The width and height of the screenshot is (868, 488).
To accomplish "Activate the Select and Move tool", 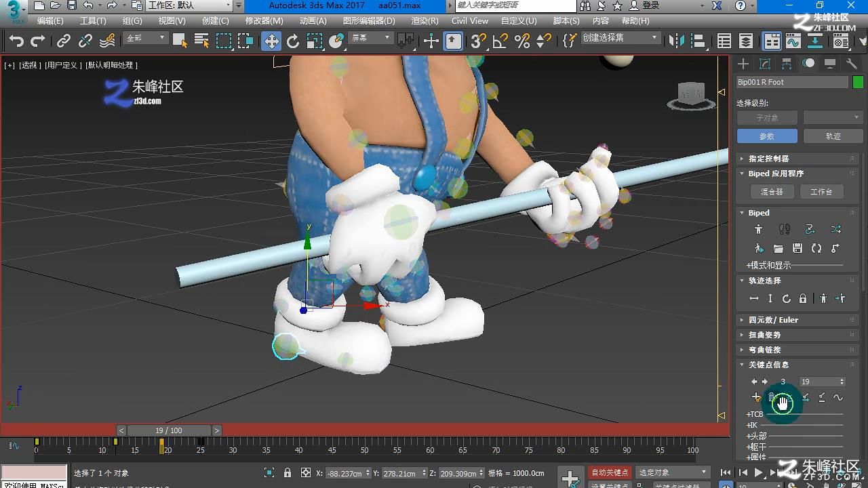I will pyautogui.click(x=271, y=41).
